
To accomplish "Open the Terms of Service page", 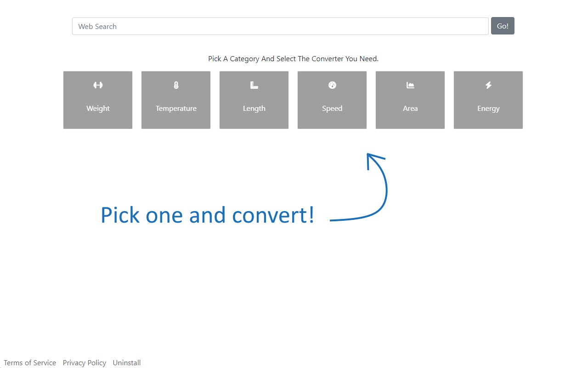I will (30, 362).
